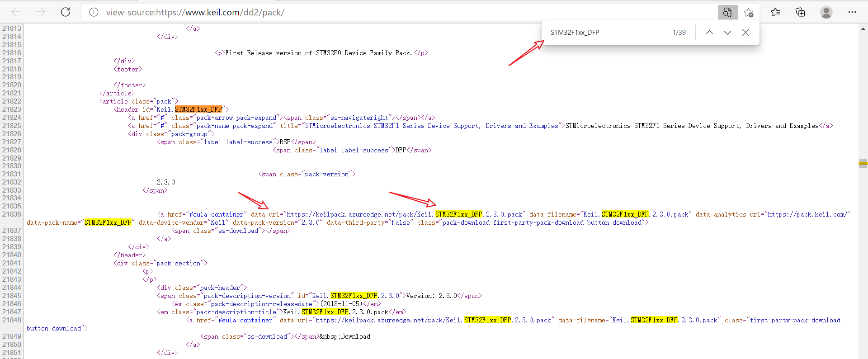
Task: Click line number 21823
Action: click(x=12, y=109)
